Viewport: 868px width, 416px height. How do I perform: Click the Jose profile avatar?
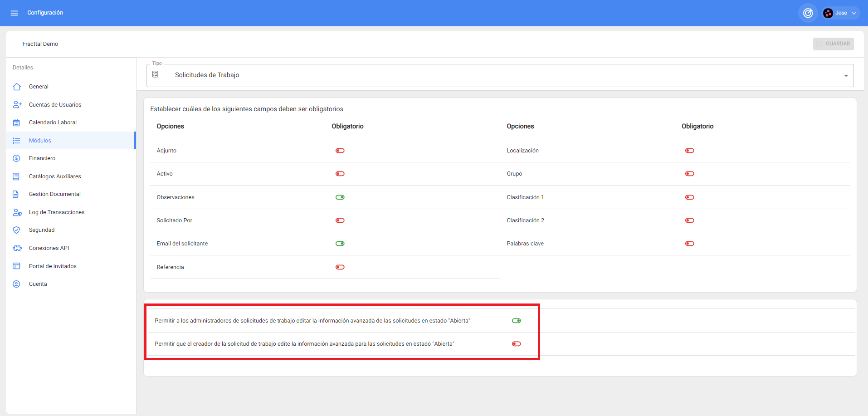[x=828, y=13]
